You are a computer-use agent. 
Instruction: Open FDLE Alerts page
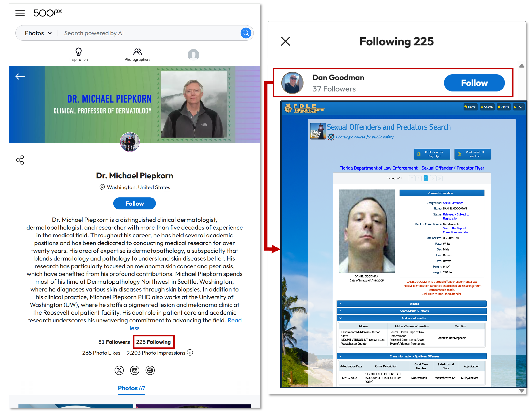point(503,107)
